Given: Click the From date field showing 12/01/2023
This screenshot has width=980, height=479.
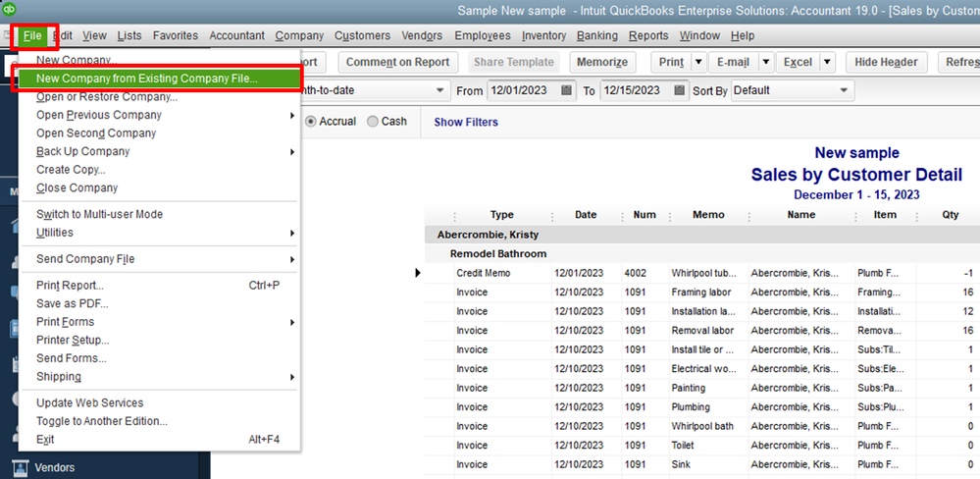Looking at the screenshot, I should coord(524,90).
